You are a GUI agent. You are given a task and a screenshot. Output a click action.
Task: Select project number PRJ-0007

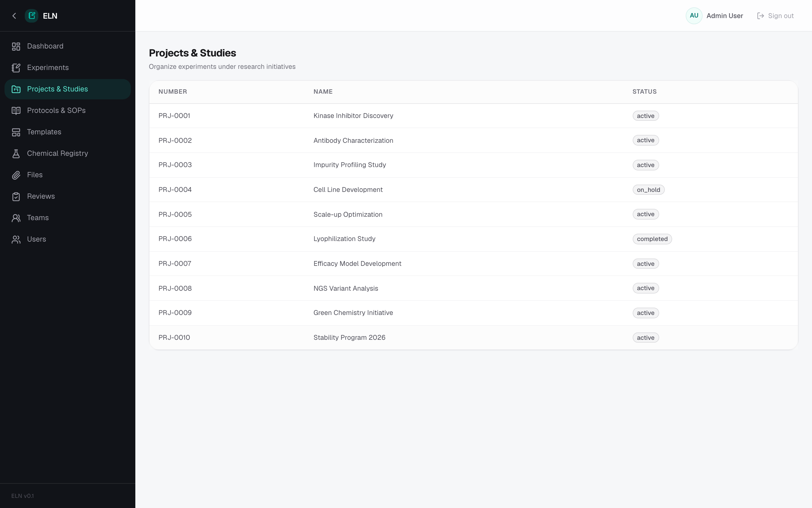coord(175,264)
